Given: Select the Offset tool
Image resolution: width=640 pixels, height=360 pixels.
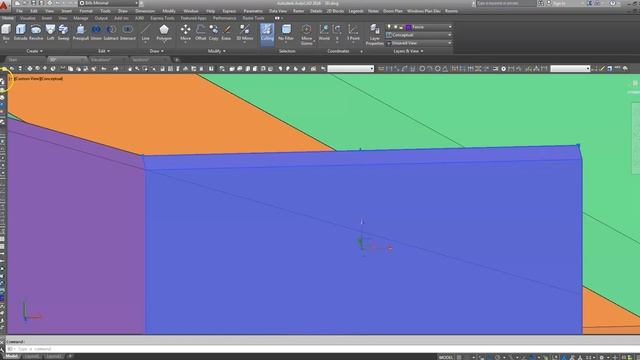Looking at the screenshot, I should pyautogui.click(x=200, y=32).
